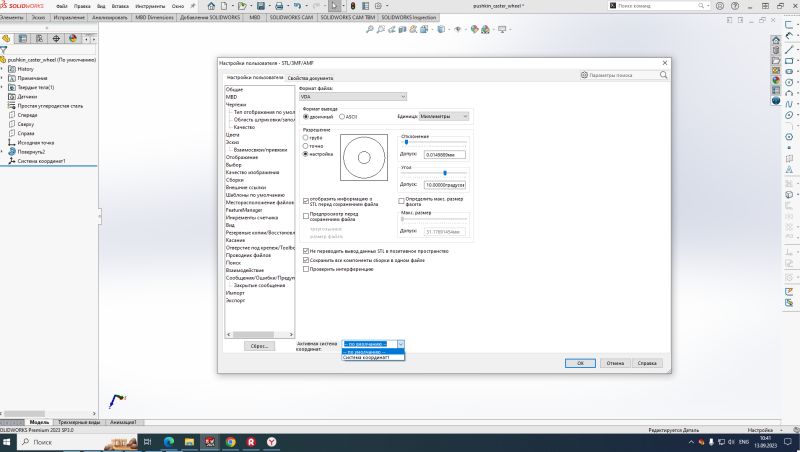Switch to the SOLIDWORKS CAM ribbon tab
The height and width of the screenshot is (452, 800).
(x=291, y=17)
